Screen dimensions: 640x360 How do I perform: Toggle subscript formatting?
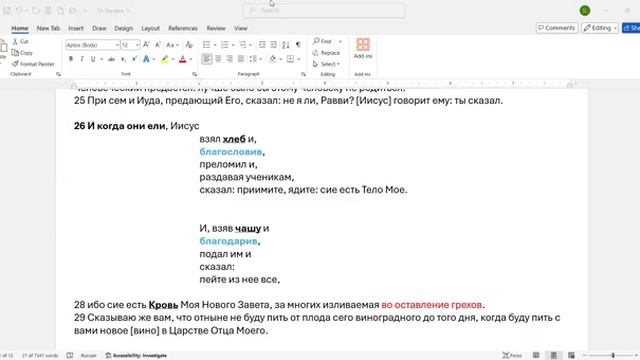tap(123, 59)
